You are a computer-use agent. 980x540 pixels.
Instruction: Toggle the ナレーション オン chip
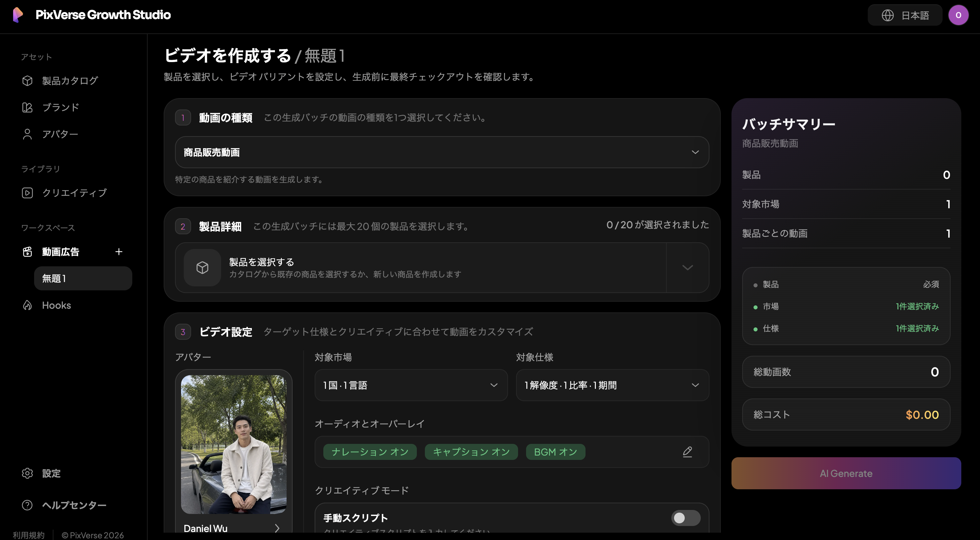click(x=370, y=452)
